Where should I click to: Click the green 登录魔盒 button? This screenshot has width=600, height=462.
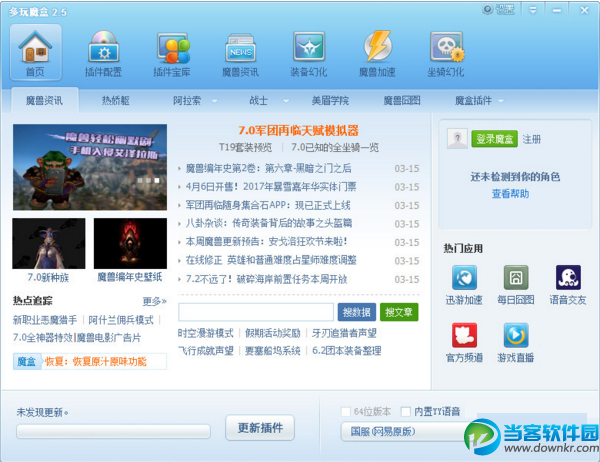494,139
